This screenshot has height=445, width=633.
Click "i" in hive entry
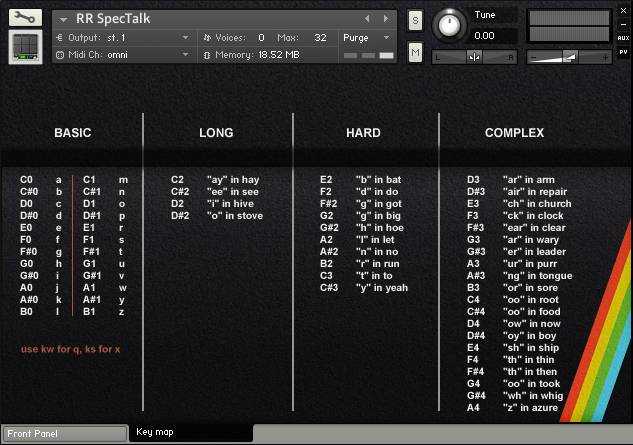(x=230, y=204)
